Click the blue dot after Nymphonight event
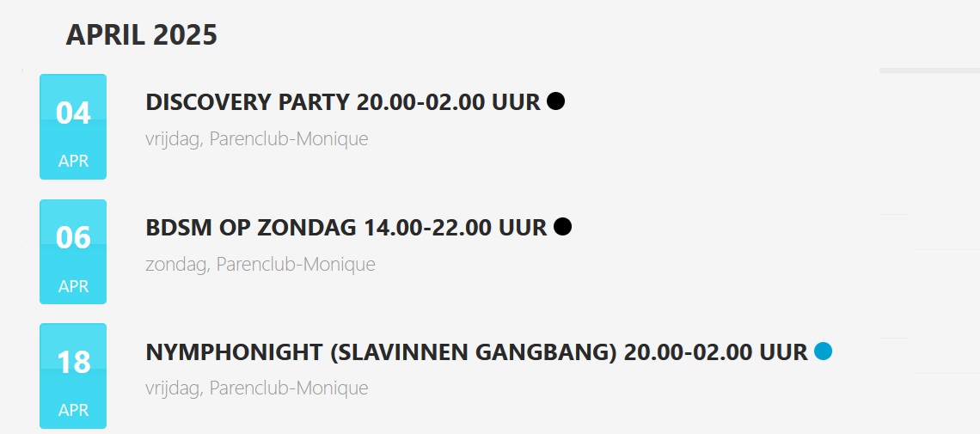980x434 pixels. pyautogui.click(x=824, y=351)
